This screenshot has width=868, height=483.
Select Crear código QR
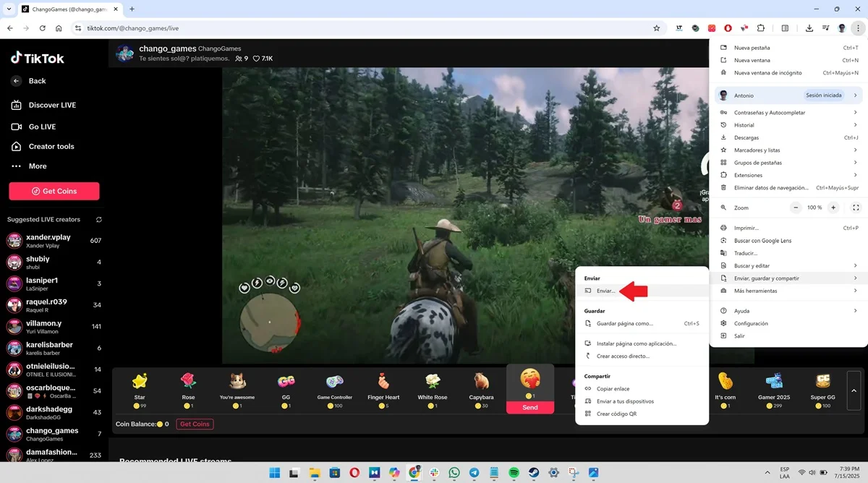[642, 414]
